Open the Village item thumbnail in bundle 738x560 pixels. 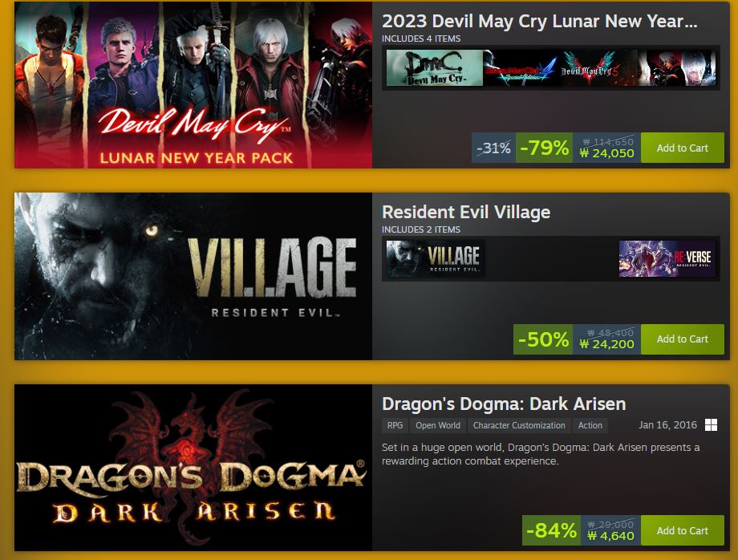coord(436,258)
